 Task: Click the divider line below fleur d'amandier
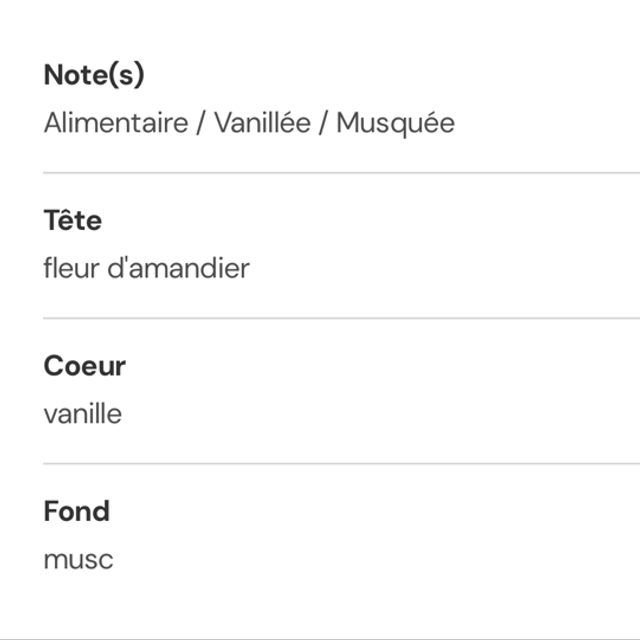point(340,319)
